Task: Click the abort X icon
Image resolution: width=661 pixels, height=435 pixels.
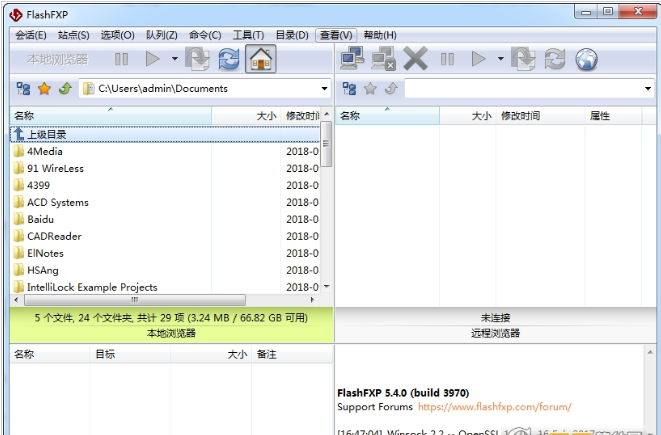Action: (415, 58)
